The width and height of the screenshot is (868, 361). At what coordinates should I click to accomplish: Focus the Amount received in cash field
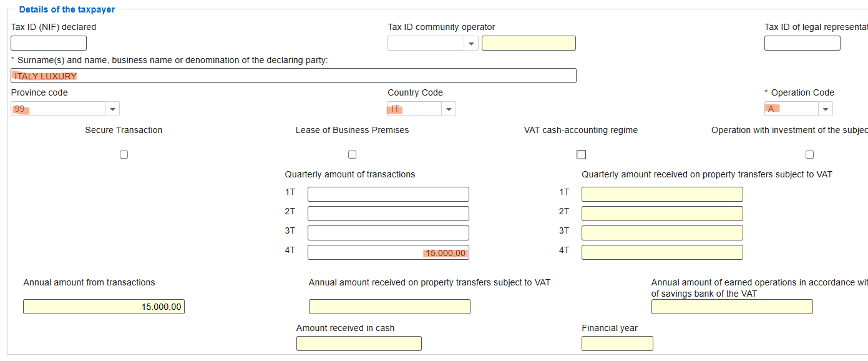click(359, 344)
